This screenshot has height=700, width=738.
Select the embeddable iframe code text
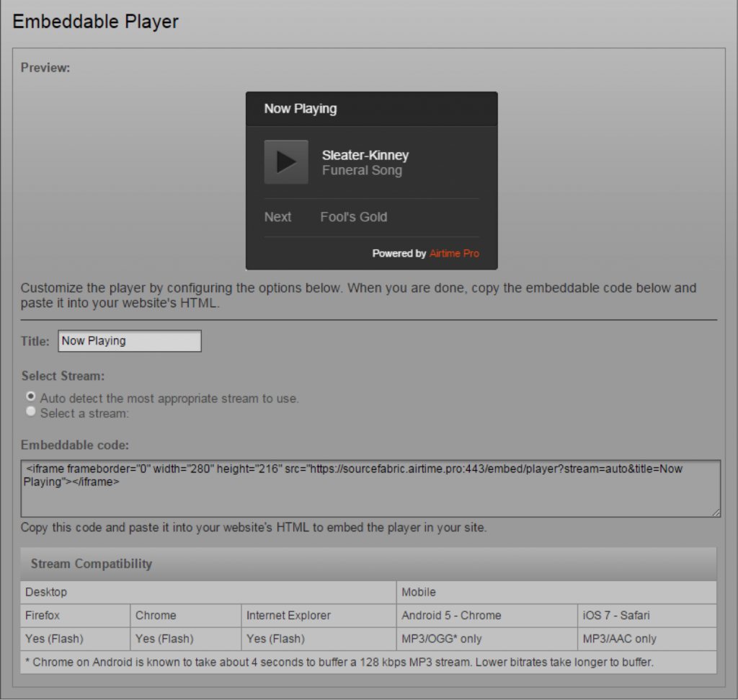[x=360, y=476]
